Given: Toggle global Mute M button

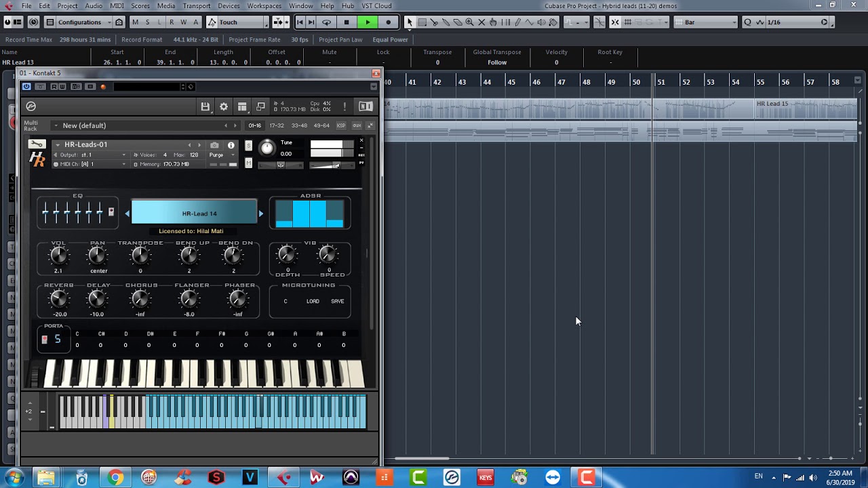Looking at the screenshot, I should [135, 22].
